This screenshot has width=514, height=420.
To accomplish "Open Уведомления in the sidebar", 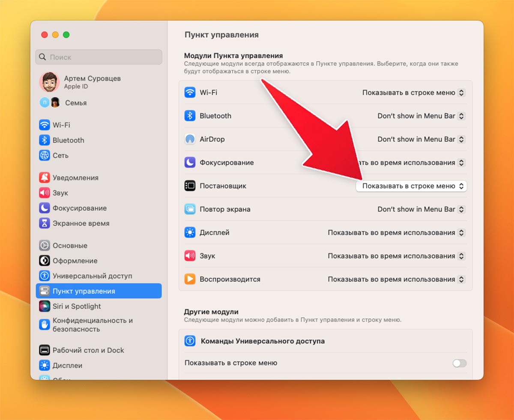I will 99,178.
